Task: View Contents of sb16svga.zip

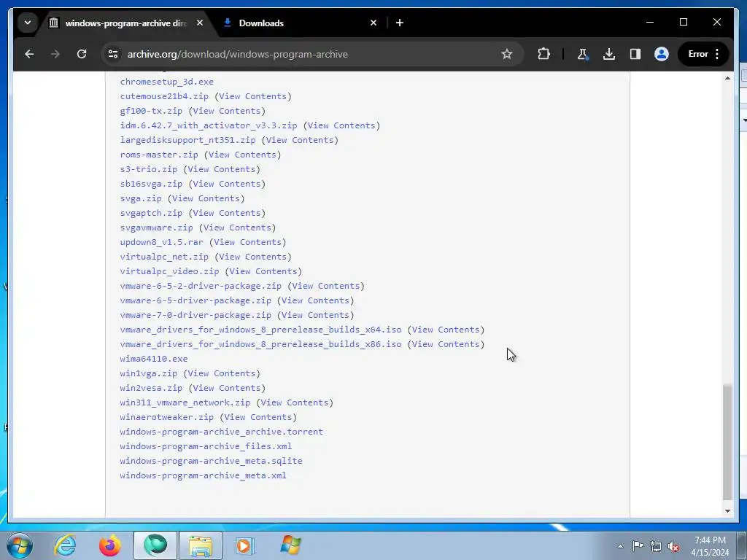Action: click(x=227, y=184)
